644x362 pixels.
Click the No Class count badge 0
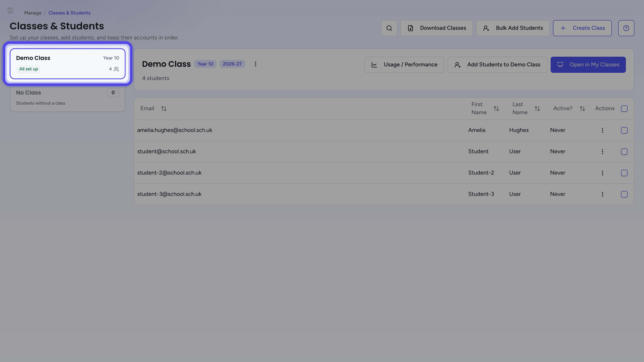113,93
